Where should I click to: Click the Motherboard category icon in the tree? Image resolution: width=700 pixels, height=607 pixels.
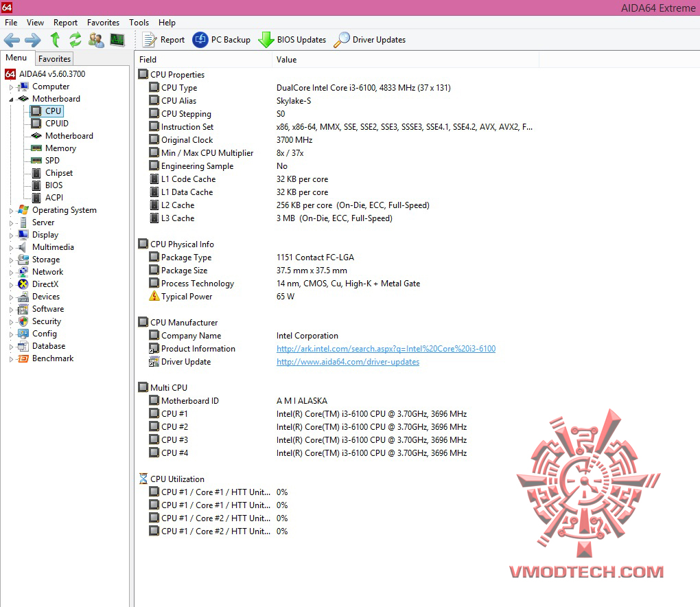(23, 99)
